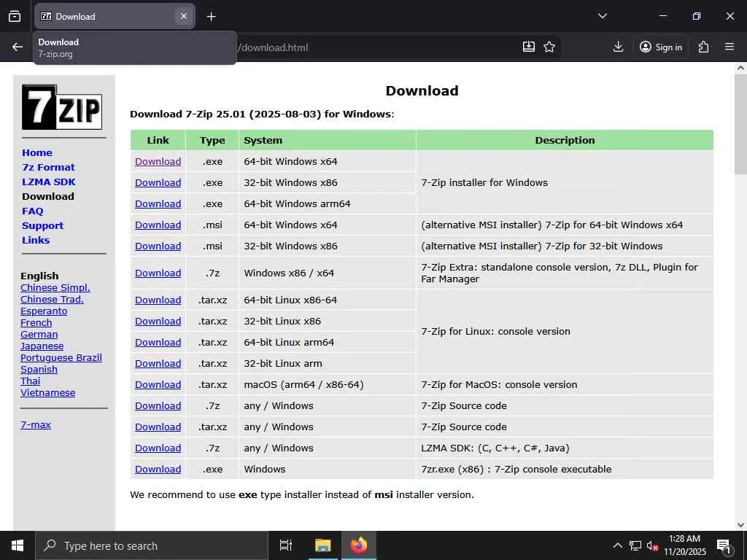Screen dimensions: 747x560
Task: Click the Type here to search box
Action: (x=152, y=545)
